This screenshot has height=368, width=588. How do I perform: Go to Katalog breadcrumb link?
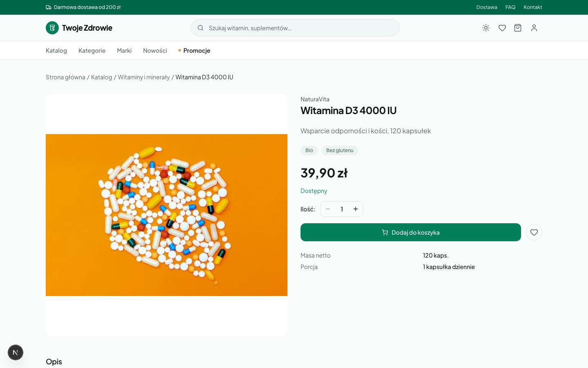tap(102, 77)
